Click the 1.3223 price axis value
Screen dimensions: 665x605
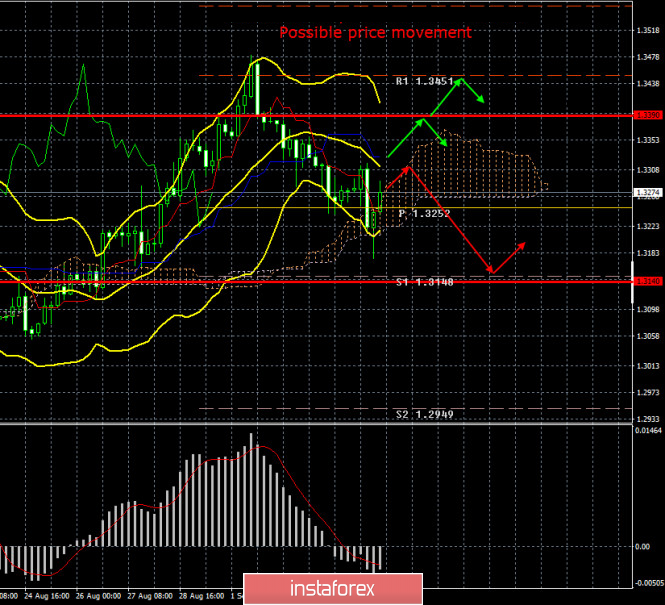coord(648,226)
